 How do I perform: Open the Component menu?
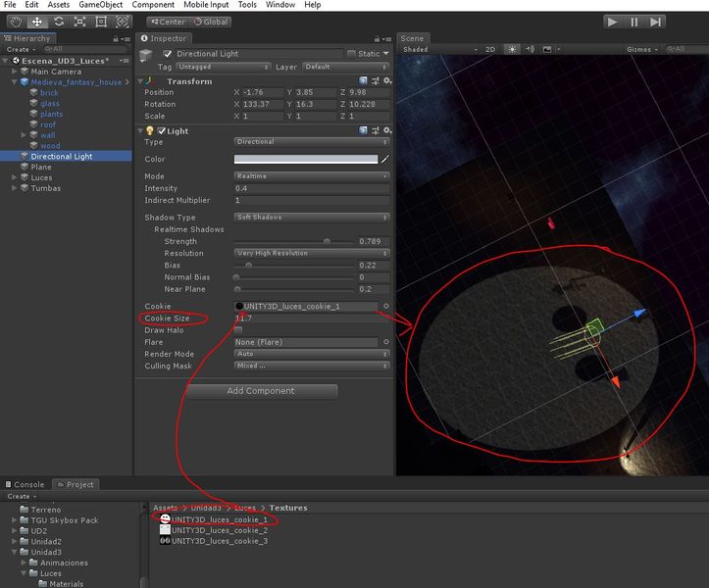(x=153, y=5)
